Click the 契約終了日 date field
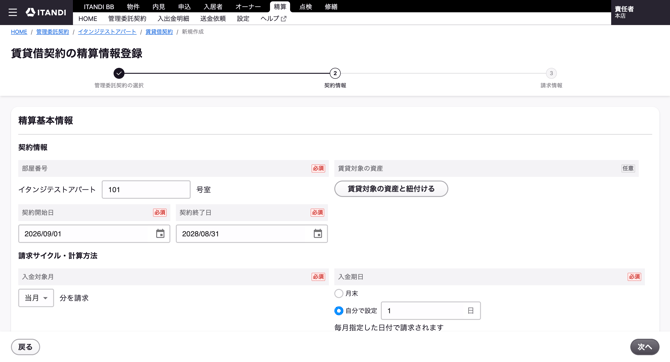The width and height of the screenshot is (670, 362). pos(252,234)
